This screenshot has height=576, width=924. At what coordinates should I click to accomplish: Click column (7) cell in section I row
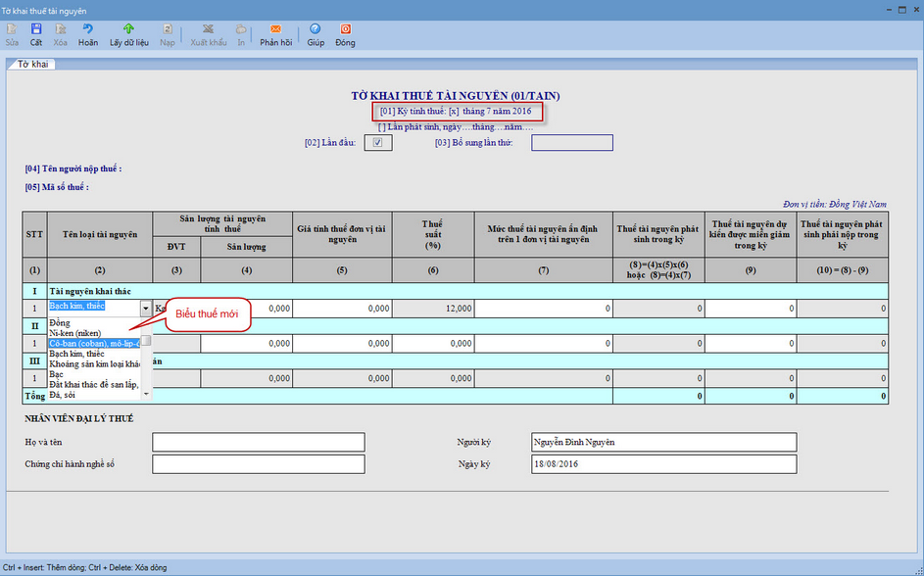click(x=543, y=308)
